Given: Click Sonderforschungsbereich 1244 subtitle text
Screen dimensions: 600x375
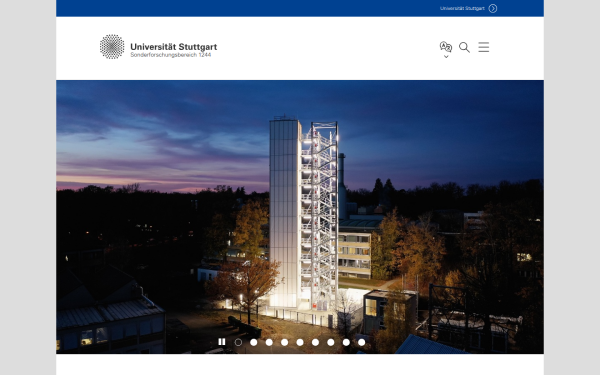Looking at the screenshot, I should click(x=171, y=55).
